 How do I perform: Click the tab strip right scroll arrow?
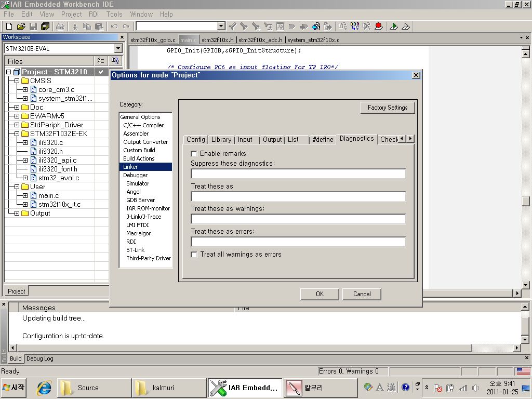click(x=410, y=138)
